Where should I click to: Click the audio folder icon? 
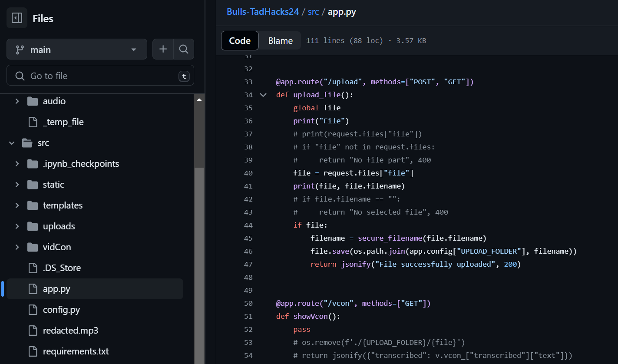click(33, 101)
